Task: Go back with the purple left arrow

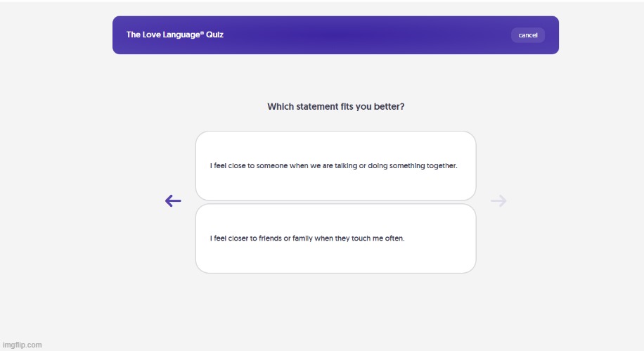Action: pos(173,200)
